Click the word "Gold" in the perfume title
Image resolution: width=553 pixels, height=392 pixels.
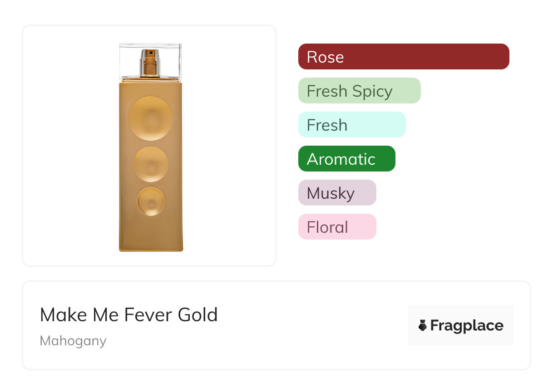[x=197, y=315]
